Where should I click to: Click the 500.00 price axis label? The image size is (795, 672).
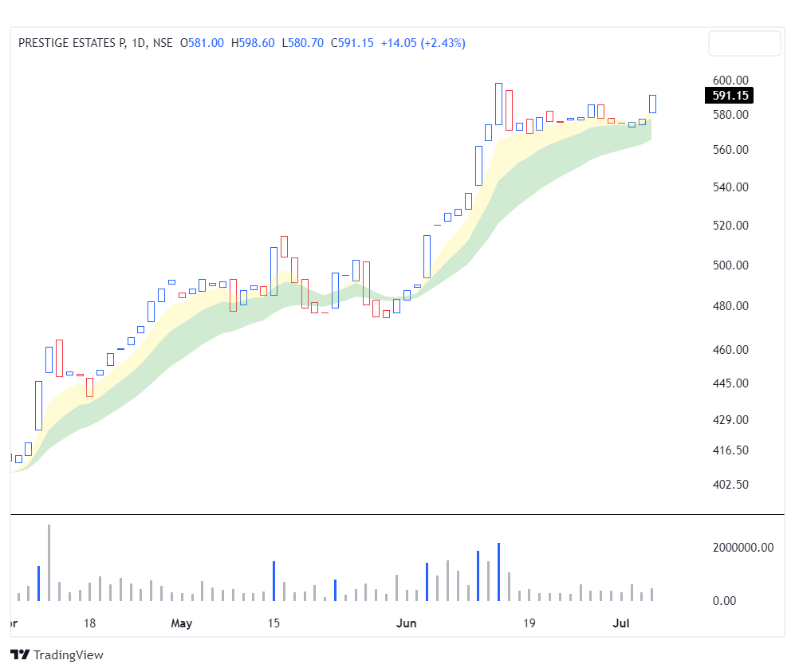(x=730, y=265)
